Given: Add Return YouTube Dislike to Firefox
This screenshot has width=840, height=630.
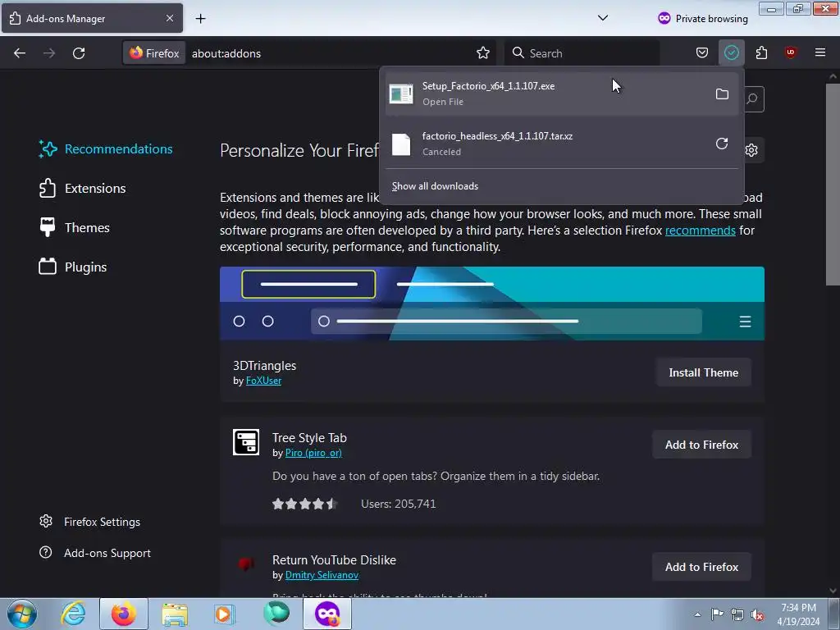Looking at the screenshot, I should tap(702, 567).
